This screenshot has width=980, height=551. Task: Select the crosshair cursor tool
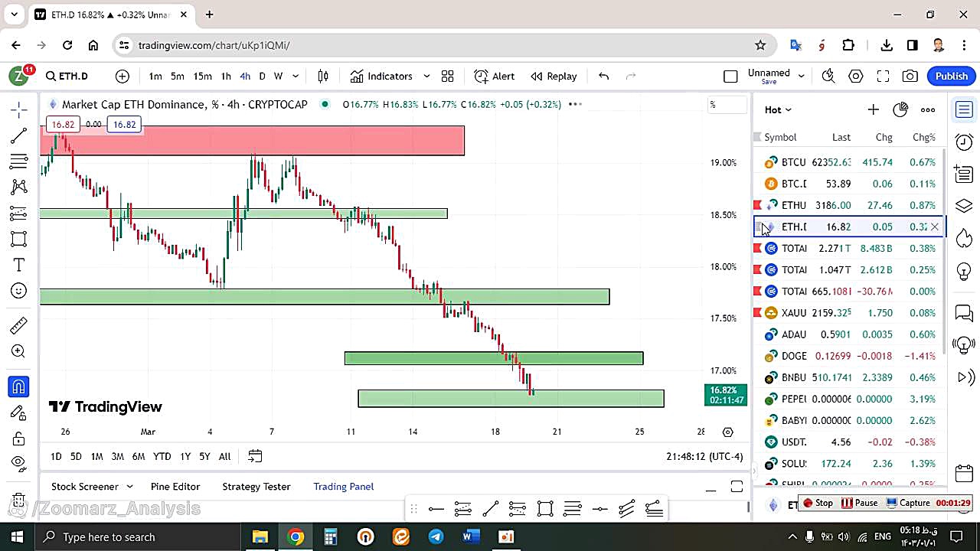click(19, 110)
